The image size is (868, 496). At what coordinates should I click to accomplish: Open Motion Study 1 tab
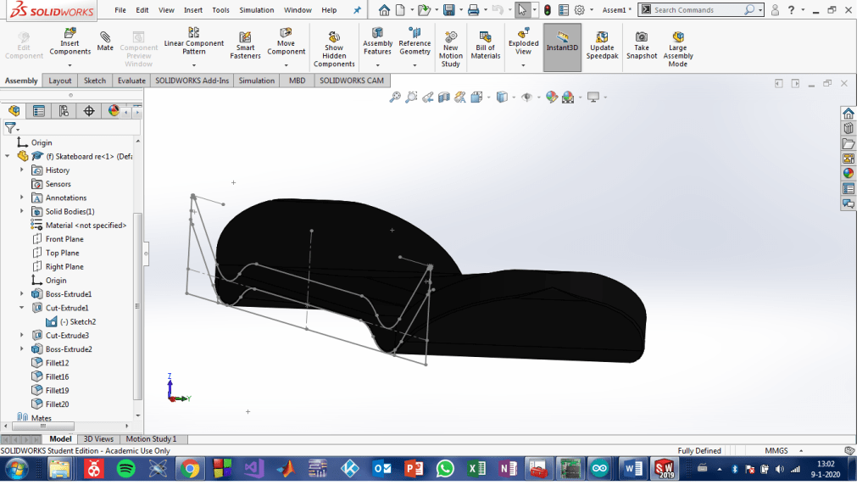click(x=151, y=439)
